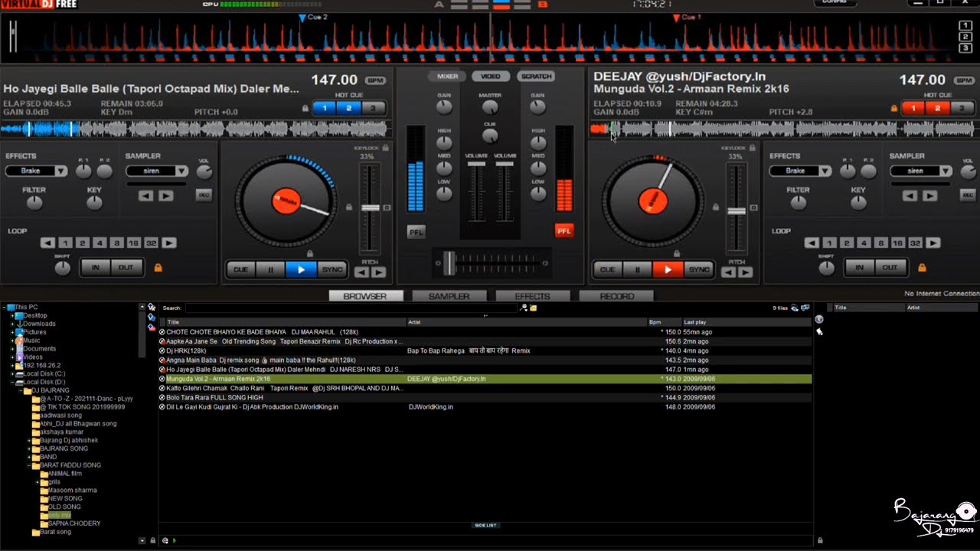Adjust left deck pitch fader

coord(371,207)
